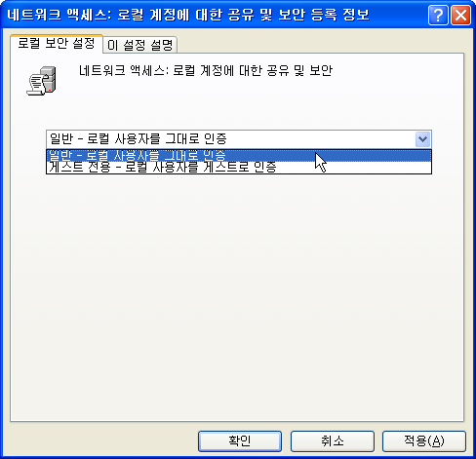This screenshot has width=476, height=459.
Task: Invoke context help via title bar ? icon
Action: pyautogui.click(x=438, y=15)
